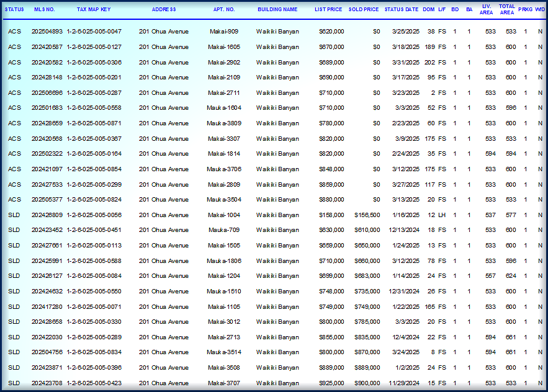
Task: Click the TOTAL AREA column header
Action: [507, 9]
